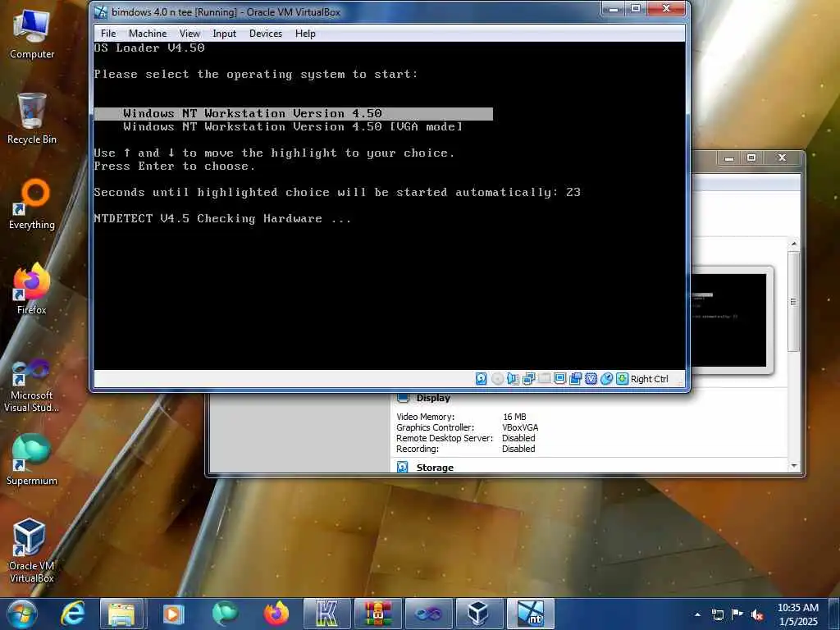Click the greyed optical disc icon in the VM status bar
The height and width of the screenshot is (630, 840).
497,379
